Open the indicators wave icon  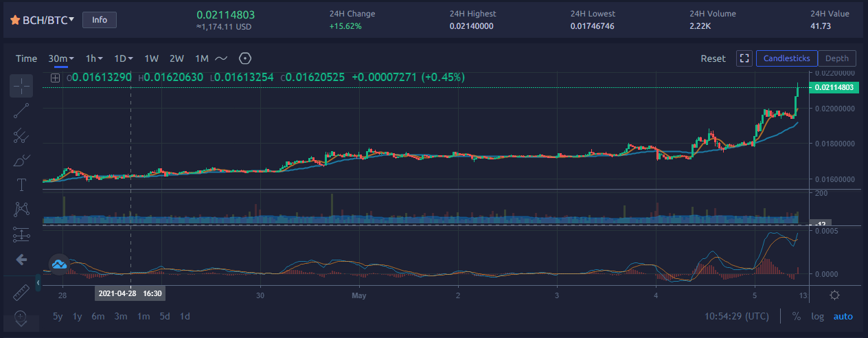(221, 58)
